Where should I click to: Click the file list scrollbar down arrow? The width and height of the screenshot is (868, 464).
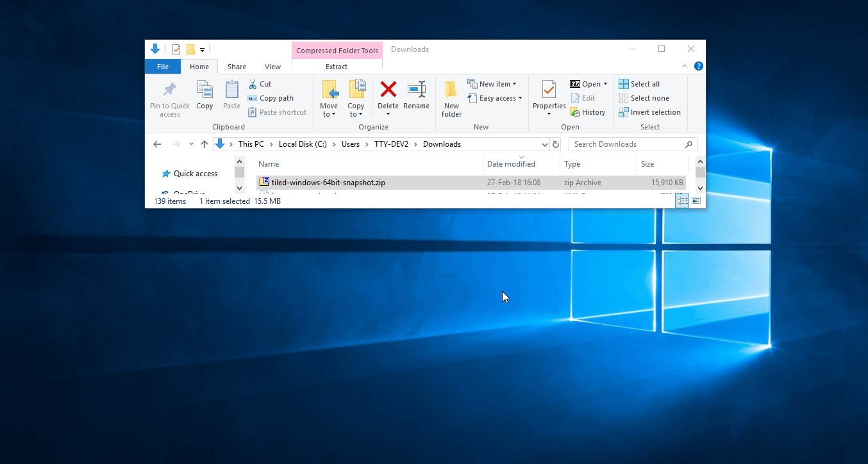[700, 188]
